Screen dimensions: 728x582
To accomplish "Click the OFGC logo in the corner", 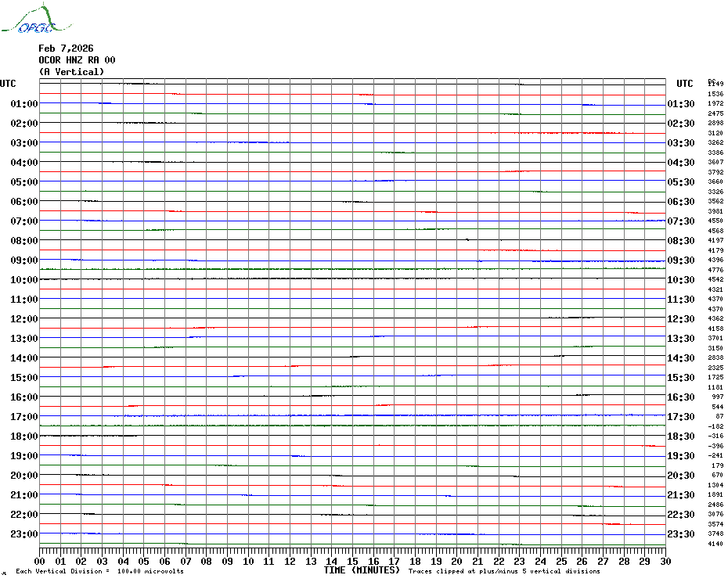I will click(36, 18).
